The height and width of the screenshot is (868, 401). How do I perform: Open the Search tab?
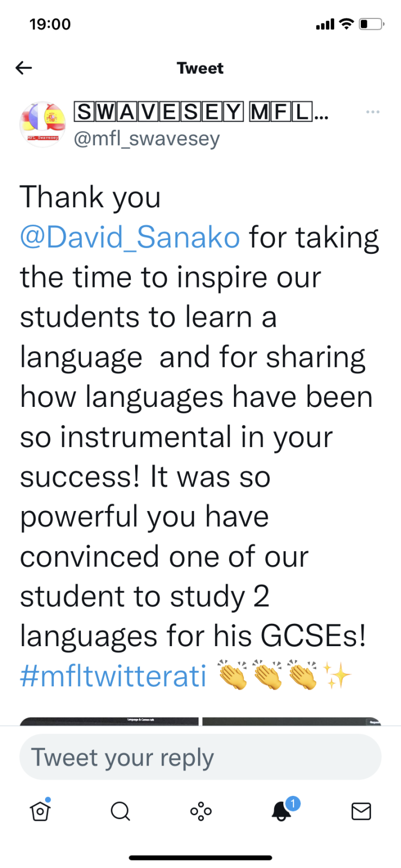(120, 811)
